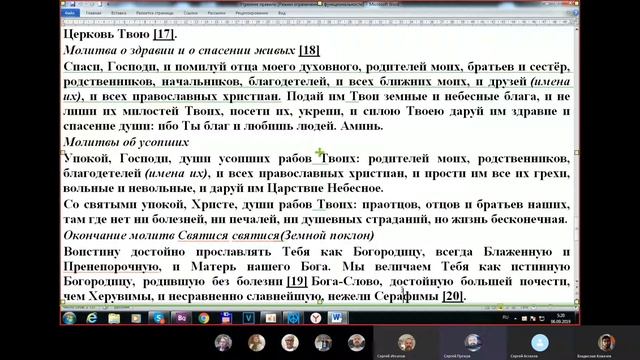This screenshot has width=640, height=360.
Task: Follow footnote reference [18]
Action: pos(309,50)
